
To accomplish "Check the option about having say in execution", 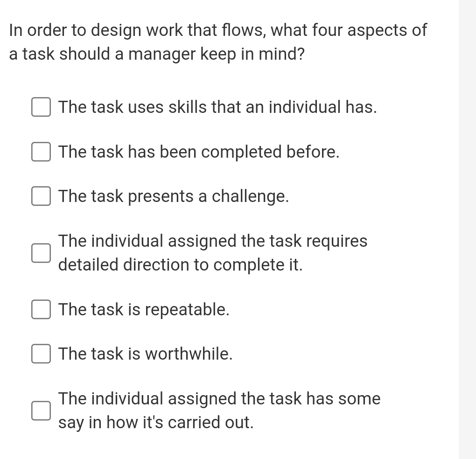I will click(x=41, y=411).
